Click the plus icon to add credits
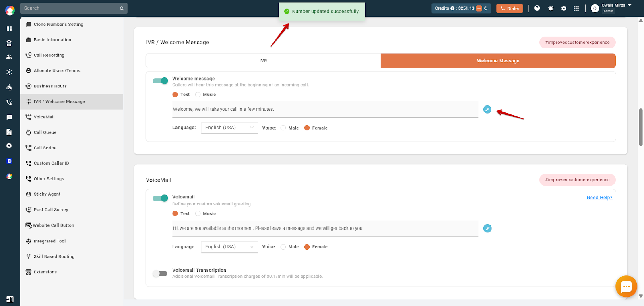This screenshot has height=306, width=644. pos(479,8)
